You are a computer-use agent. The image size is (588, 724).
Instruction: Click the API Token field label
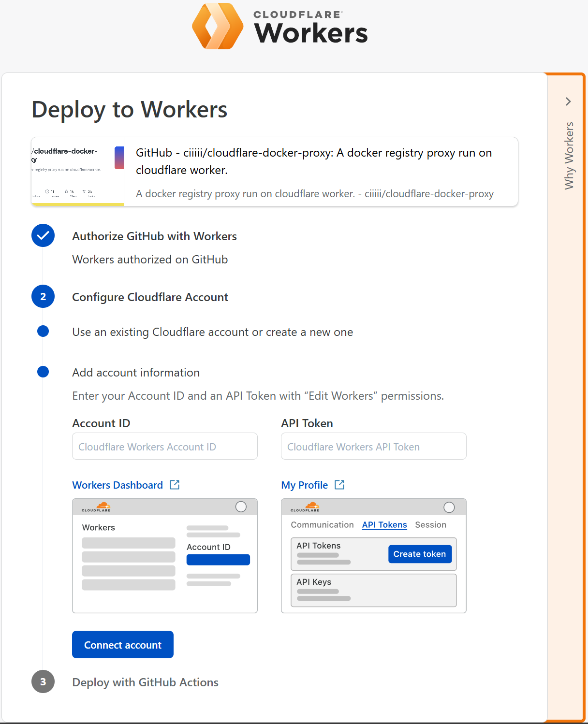[307, 423]
